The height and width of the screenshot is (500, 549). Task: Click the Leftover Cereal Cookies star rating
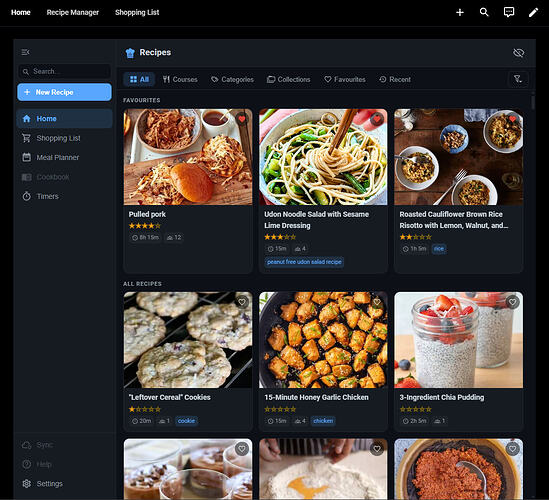pos(145,409)
